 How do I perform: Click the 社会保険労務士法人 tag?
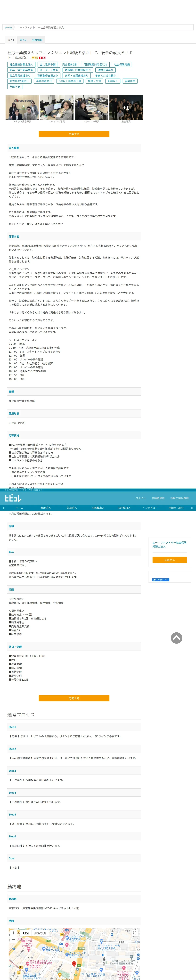(x=21, y=65)
